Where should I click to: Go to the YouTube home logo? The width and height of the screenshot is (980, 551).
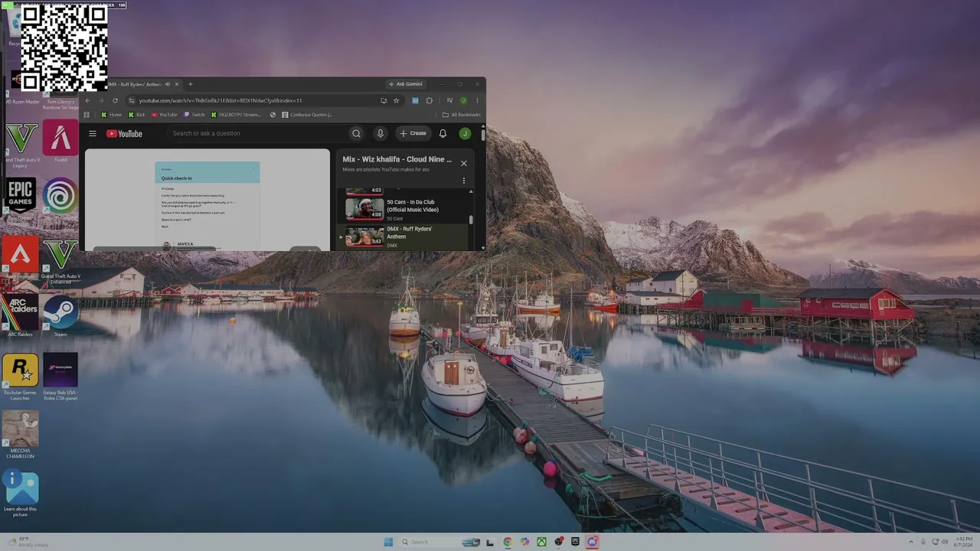124,133
